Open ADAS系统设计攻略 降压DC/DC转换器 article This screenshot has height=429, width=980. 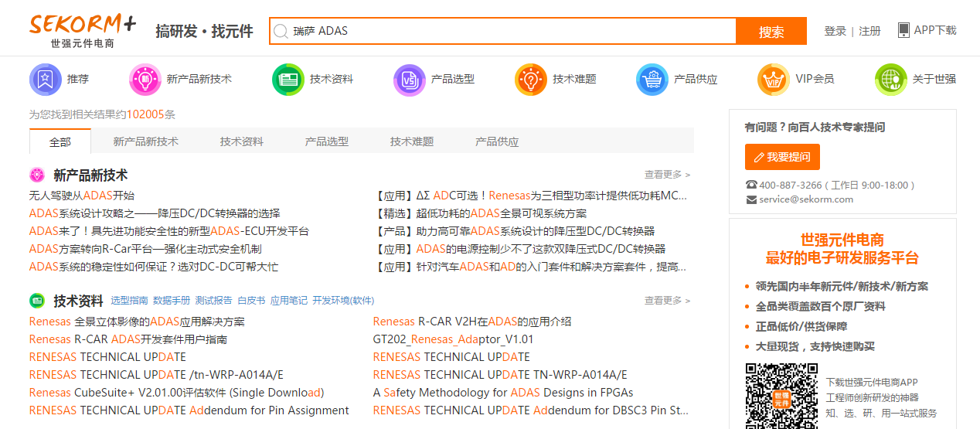pos(155,213)
